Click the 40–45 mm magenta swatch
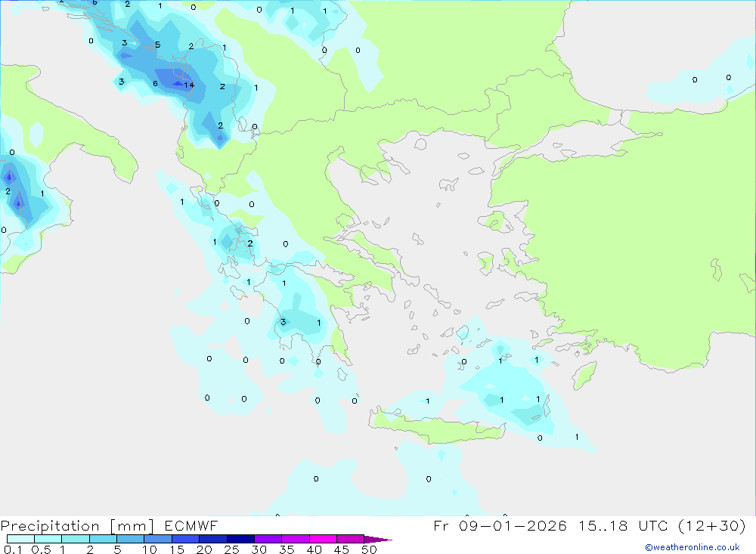756x554 pixels. [x=323, y=539]
